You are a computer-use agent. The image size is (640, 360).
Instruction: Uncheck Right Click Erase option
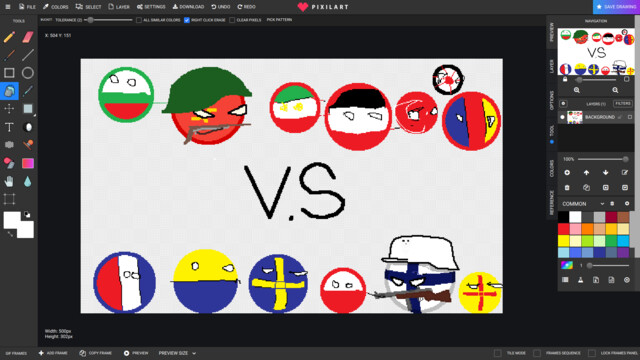[187, 20]
